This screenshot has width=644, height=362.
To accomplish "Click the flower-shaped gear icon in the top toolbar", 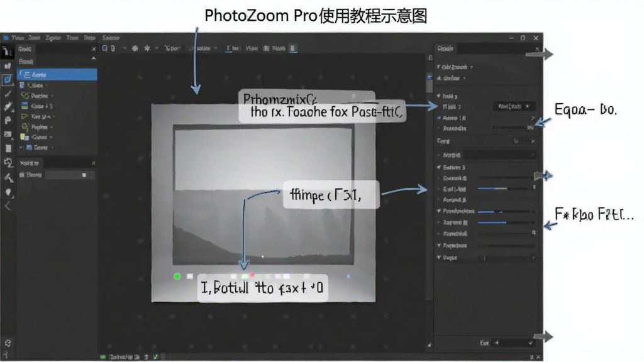I will (x=135, y=48).
